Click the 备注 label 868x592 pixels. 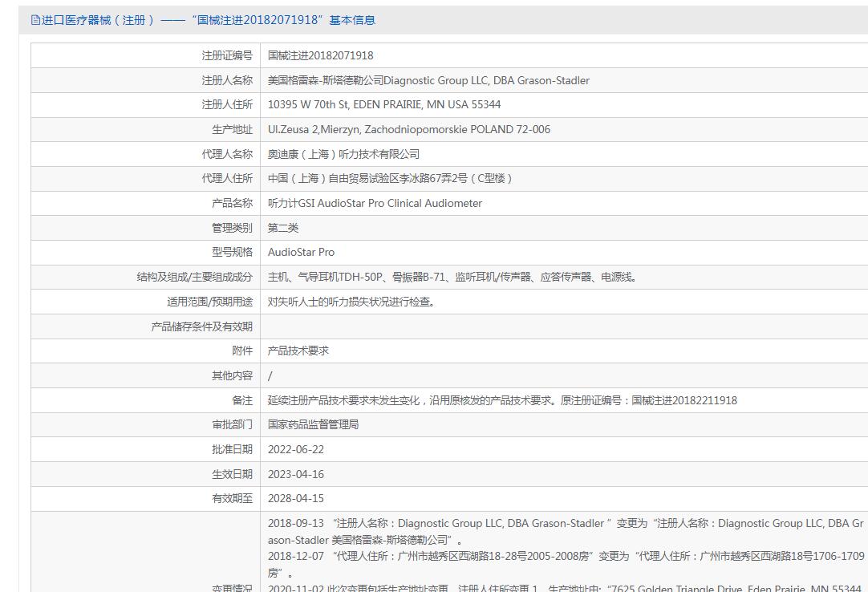tap(242, 400)
